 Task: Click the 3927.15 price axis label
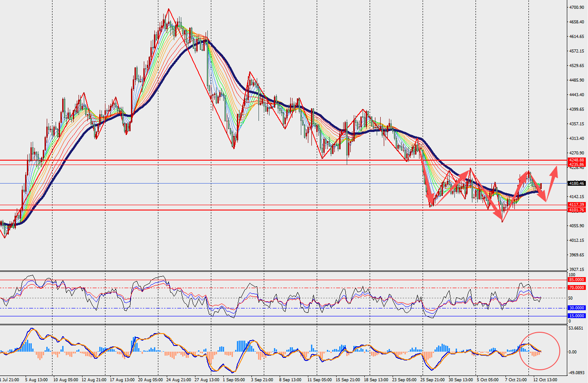(x=577, y=270)
